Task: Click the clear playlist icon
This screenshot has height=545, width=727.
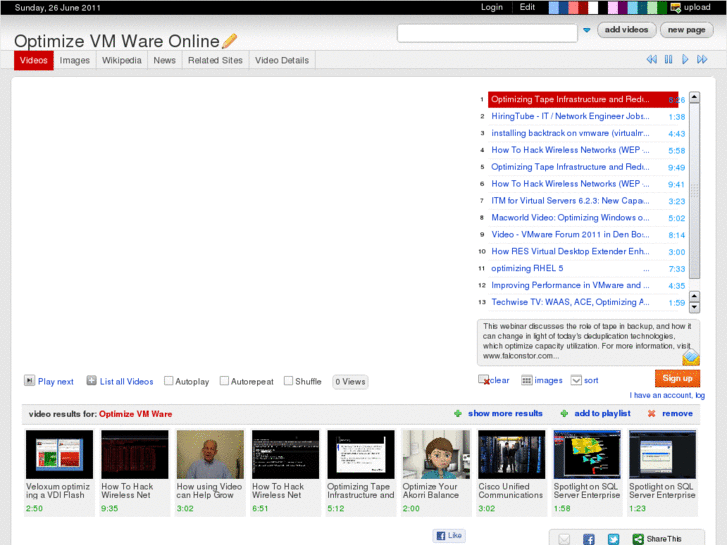Action: 484,380
